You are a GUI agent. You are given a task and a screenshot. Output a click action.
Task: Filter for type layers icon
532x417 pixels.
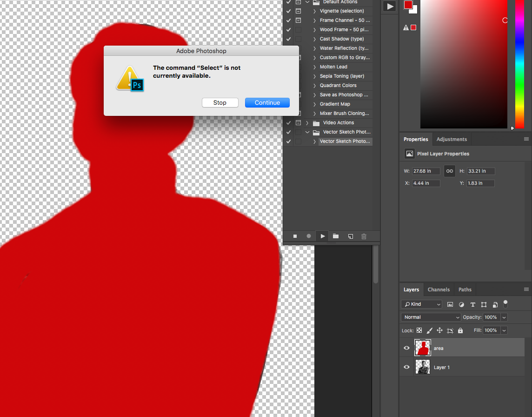(x=472, y=304)
